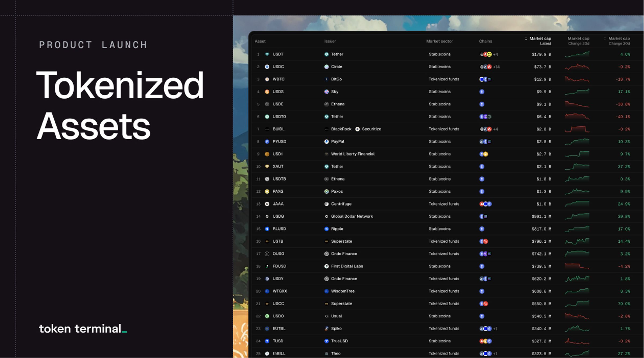
Task: Click the Securitize issuer logo
Action: (357, 129)
